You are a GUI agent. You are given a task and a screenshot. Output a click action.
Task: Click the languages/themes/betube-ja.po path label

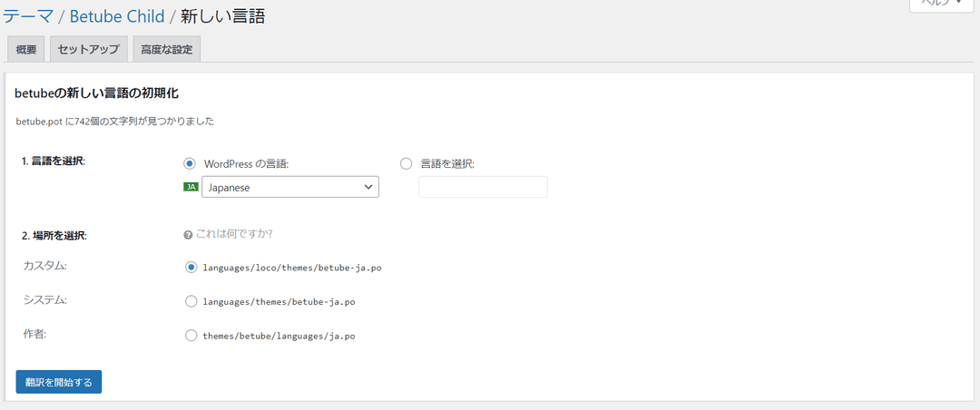(279, 301)
